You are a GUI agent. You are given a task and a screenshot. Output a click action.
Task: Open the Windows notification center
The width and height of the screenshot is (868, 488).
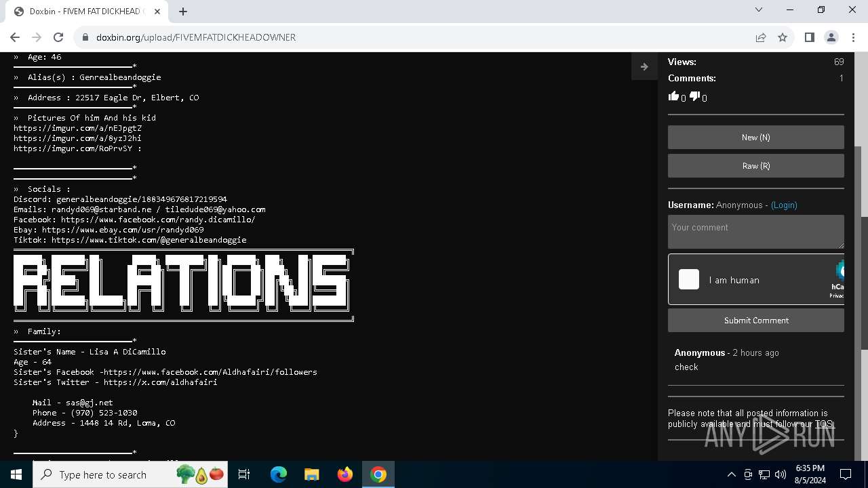(x=846, y=474)
